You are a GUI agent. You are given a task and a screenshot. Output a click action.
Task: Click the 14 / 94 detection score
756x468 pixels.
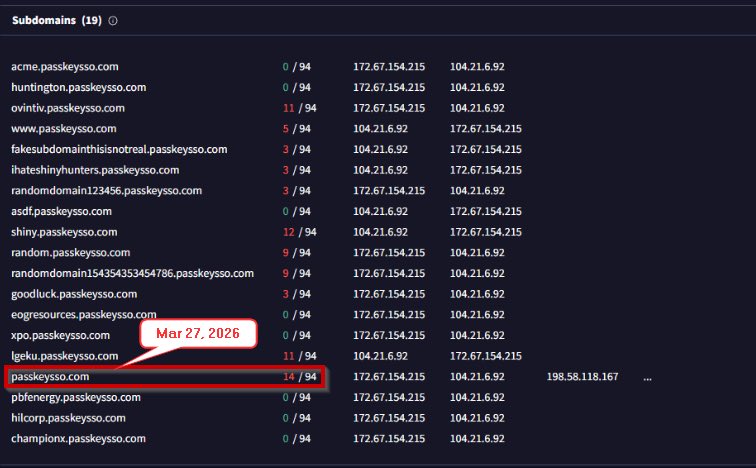pyautogui.click(x=299, y=377)
